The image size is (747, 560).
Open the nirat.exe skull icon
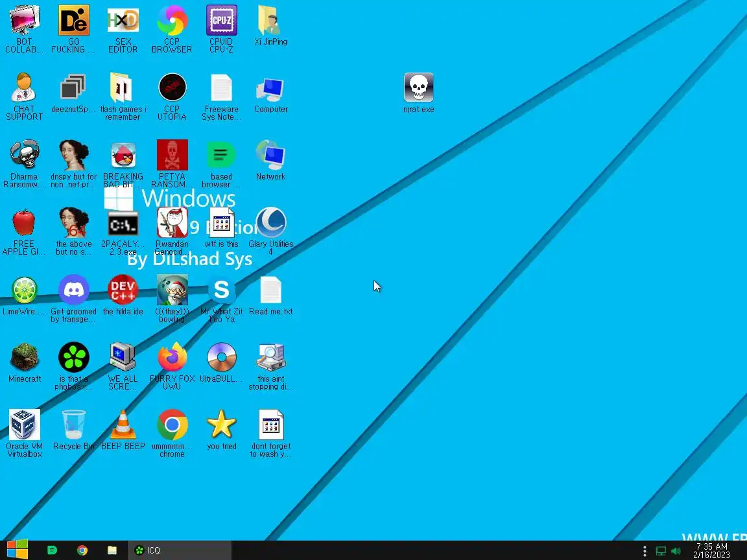418,87
